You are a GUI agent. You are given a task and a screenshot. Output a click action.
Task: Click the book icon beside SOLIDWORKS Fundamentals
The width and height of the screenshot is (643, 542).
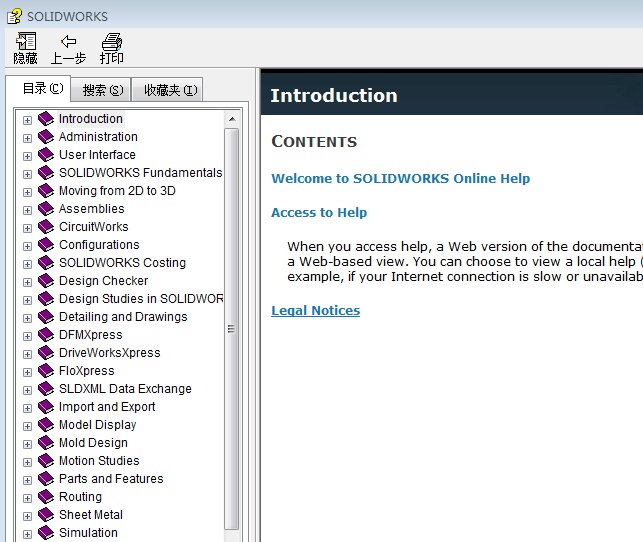click(x=46, y=173)
